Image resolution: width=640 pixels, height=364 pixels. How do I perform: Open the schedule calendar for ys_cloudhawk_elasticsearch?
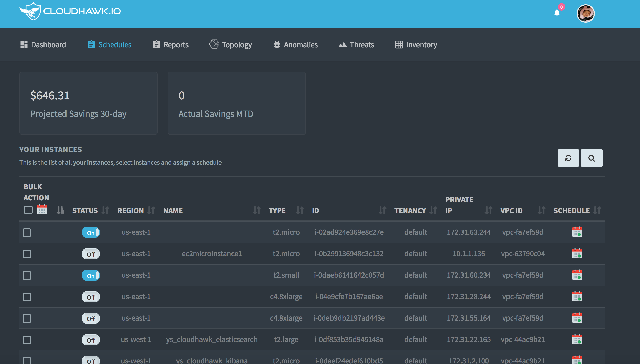pos(577,339)
